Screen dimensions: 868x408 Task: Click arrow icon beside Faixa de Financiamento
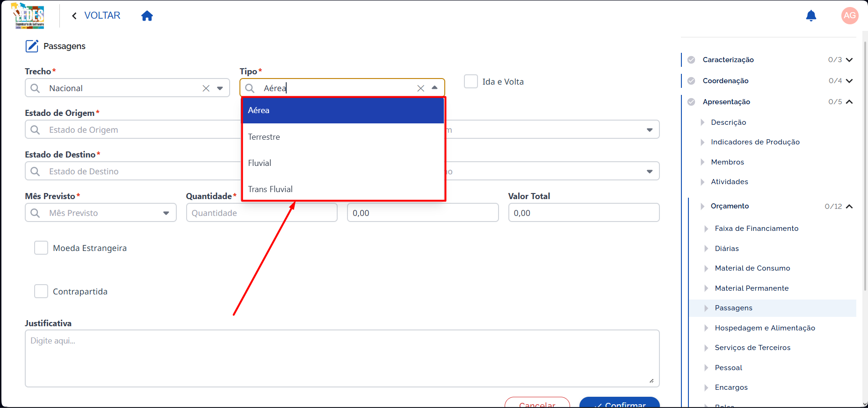tap(706, 229)
